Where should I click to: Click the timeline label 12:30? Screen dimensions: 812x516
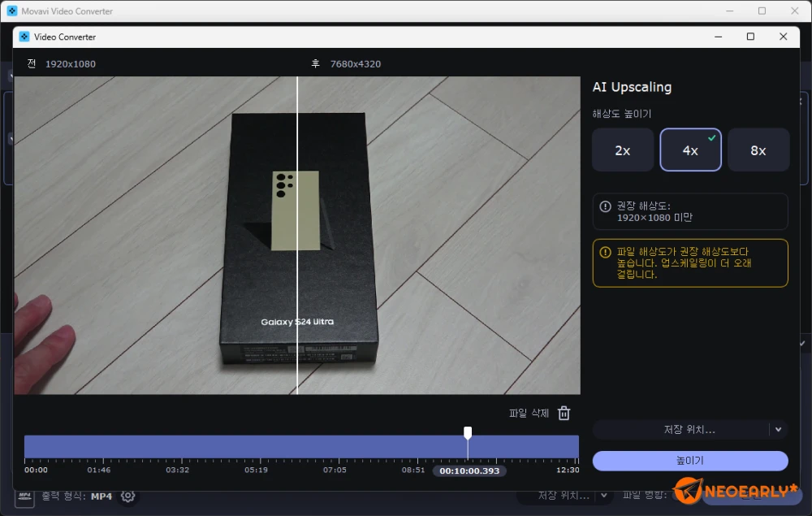(x=568, y=470)
